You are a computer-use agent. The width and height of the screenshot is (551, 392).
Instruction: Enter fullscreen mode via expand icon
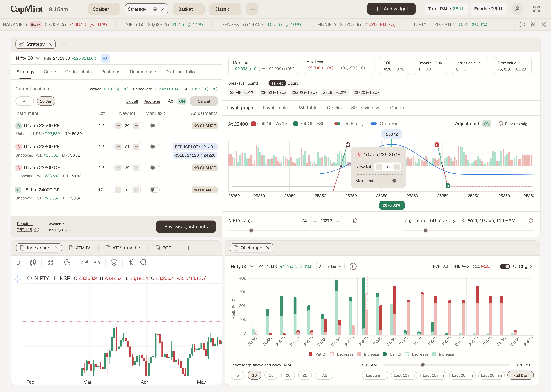click(536, 9)
